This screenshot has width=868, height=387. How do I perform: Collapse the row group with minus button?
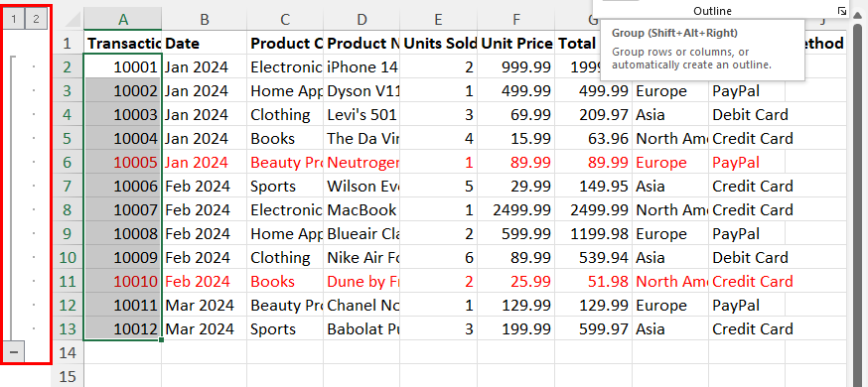click(14, 352)
